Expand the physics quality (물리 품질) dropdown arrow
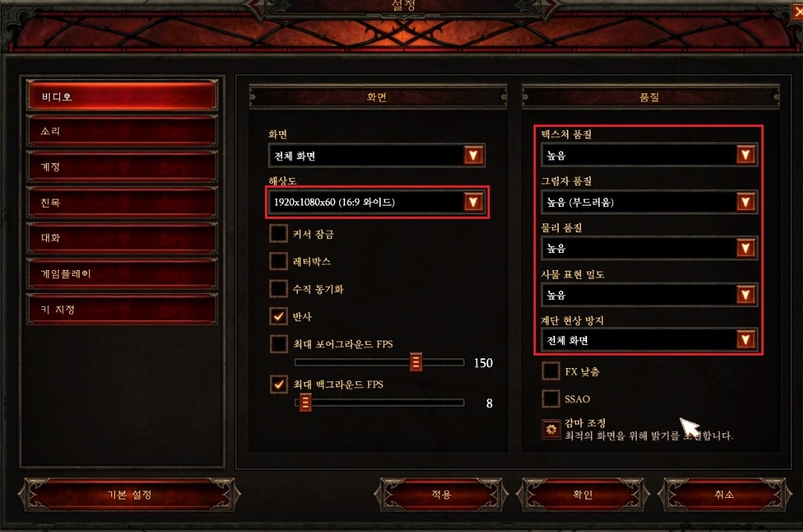Image resolution: width=803 pixels, height=532 pixels. pyautogui.click(x=746, y=249)
